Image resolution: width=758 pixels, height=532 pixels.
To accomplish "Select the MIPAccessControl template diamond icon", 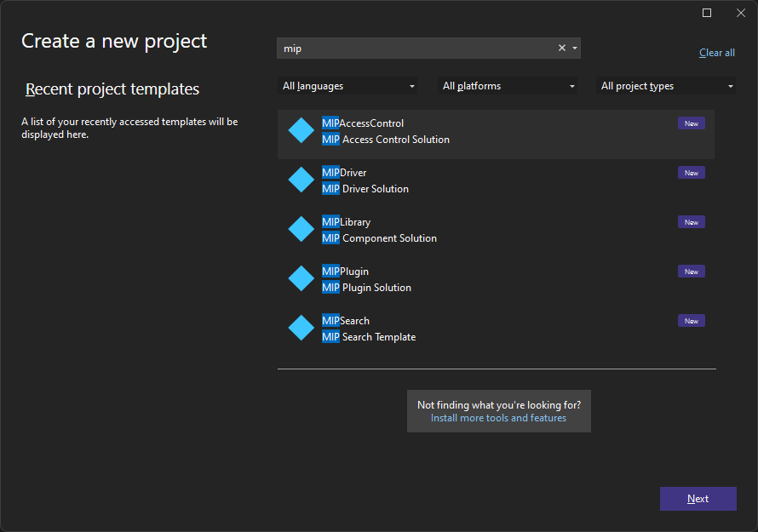I will (x=300, y=130).
